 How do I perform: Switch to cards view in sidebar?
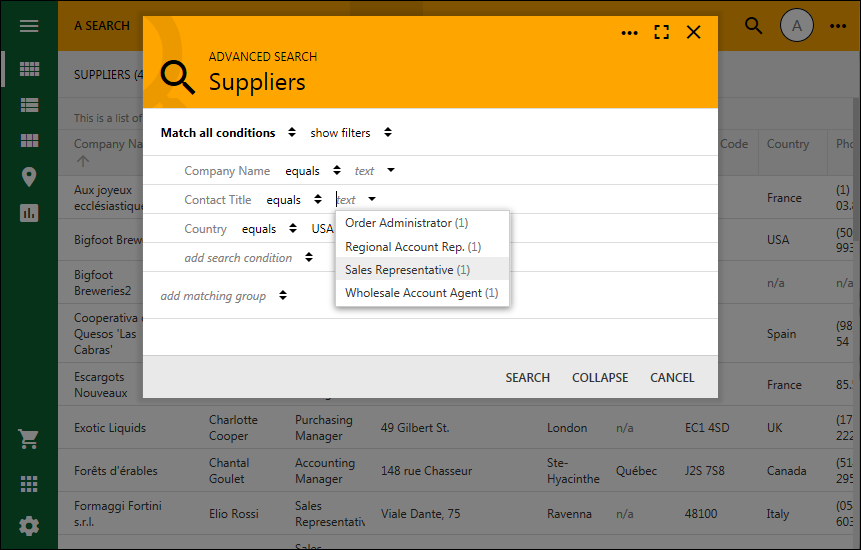[x=29, y=141]
